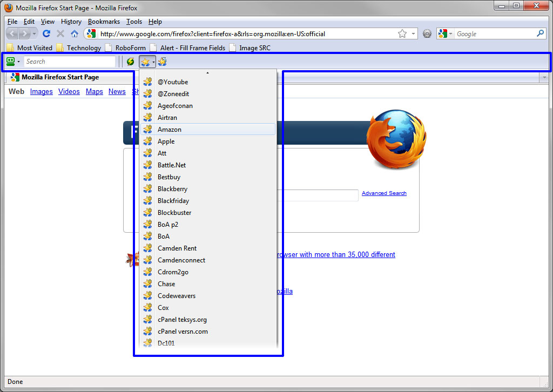
Task: Open the View menu
Action: 48,22
